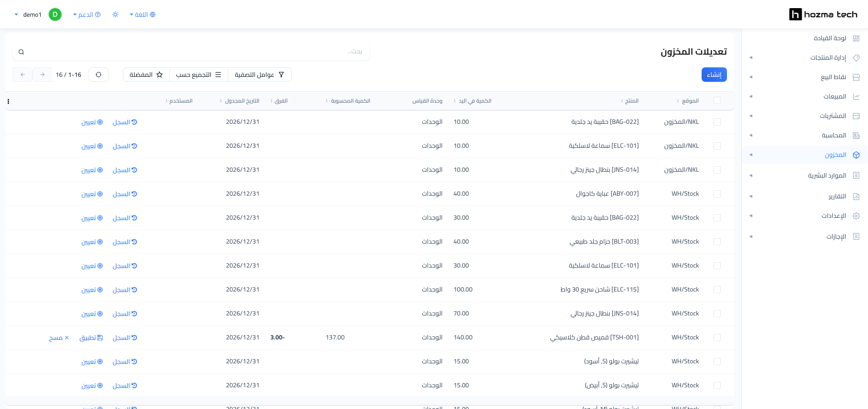Check the NKL [BAG-022] row checkbox
The image size is (868, 409).
717,122
